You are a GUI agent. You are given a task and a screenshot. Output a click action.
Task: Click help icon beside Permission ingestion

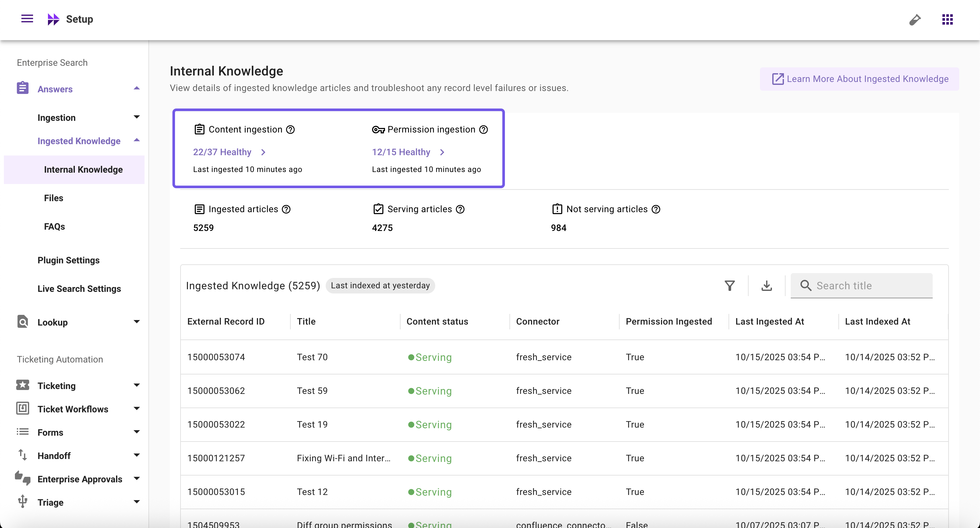click(483, 130)
